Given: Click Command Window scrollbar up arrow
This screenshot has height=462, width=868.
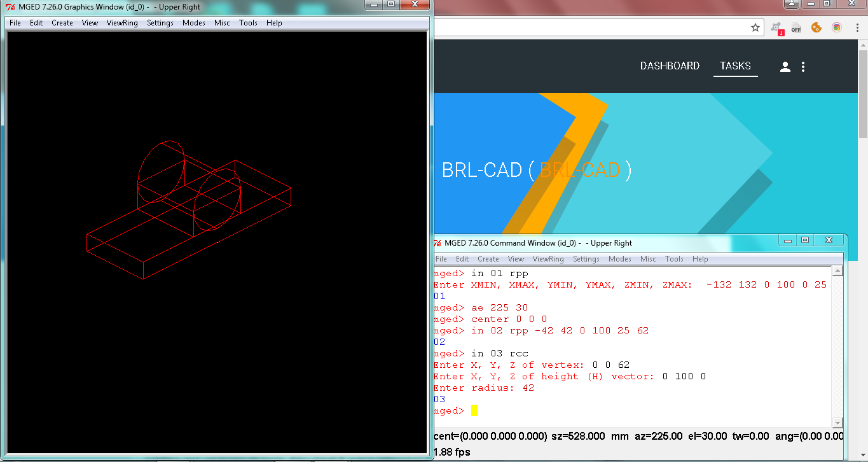Looking at the screenshot, I should coord(838,270).
